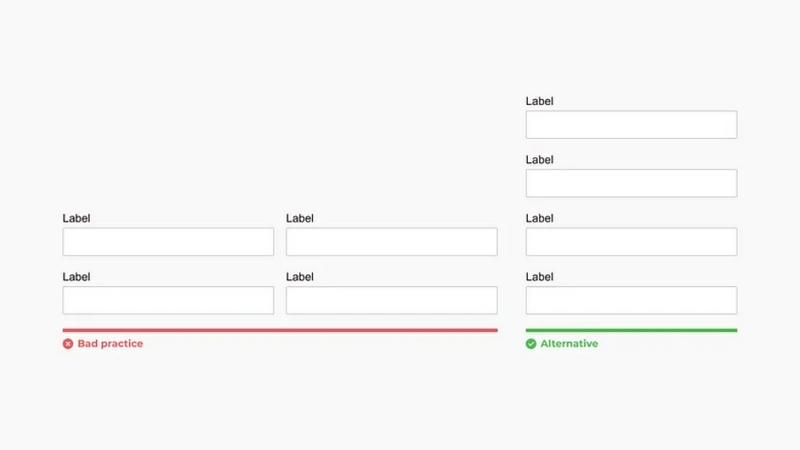The height and width of the screenshot is (450, 800).
Task: Click the green checkmark icon beside Alternative
Action: point(531,344)
